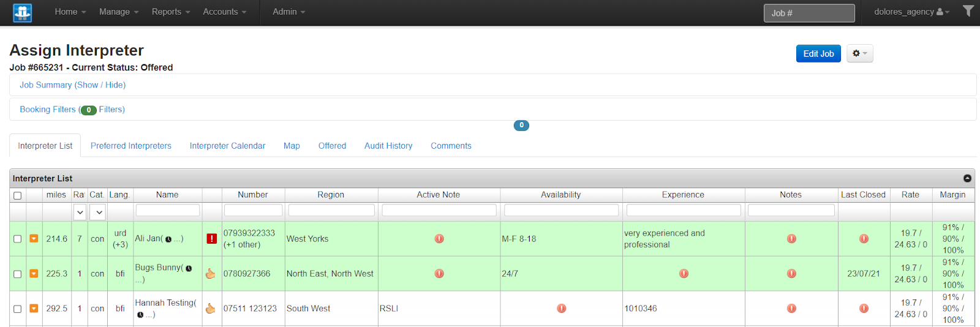Open the gear settings menu beside Edit Job
Viewport: 980px width, 327px height.
[x=859, y=54]
